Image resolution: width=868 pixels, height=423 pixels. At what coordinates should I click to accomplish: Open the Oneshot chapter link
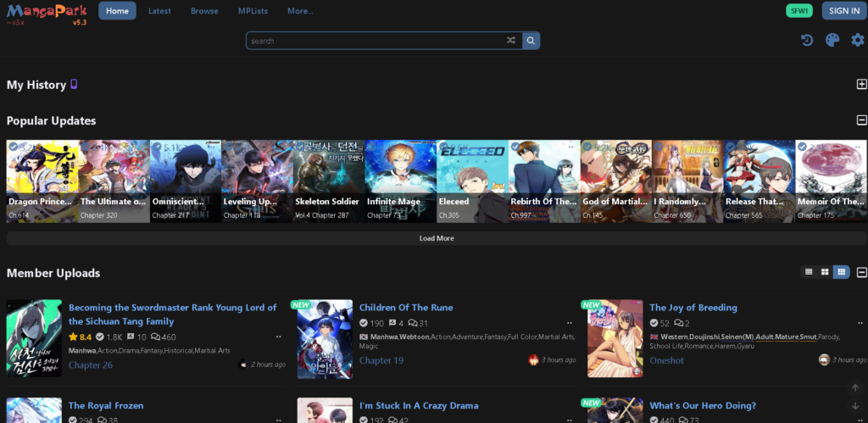[x=666, y=360]
